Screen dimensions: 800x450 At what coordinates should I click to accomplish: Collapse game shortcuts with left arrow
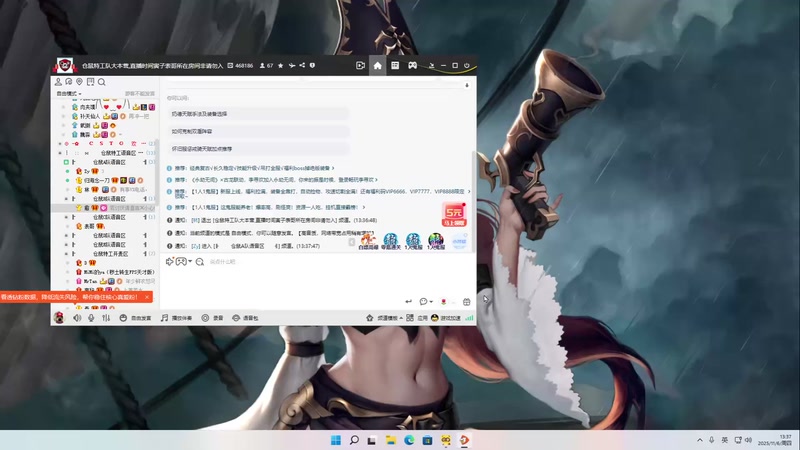pos(352,242)
